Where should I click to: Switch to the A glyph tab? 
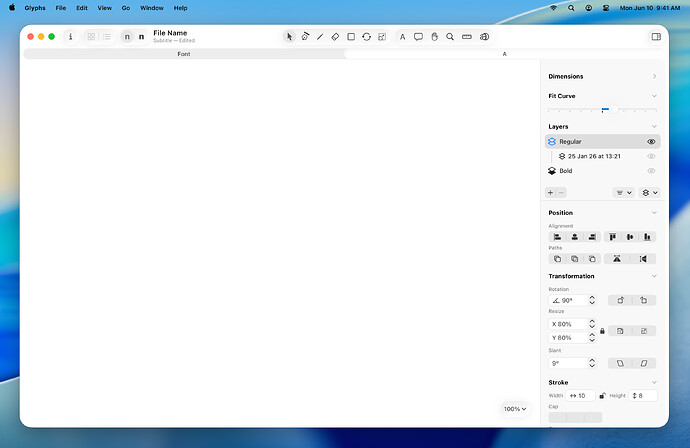pos(504,54)
